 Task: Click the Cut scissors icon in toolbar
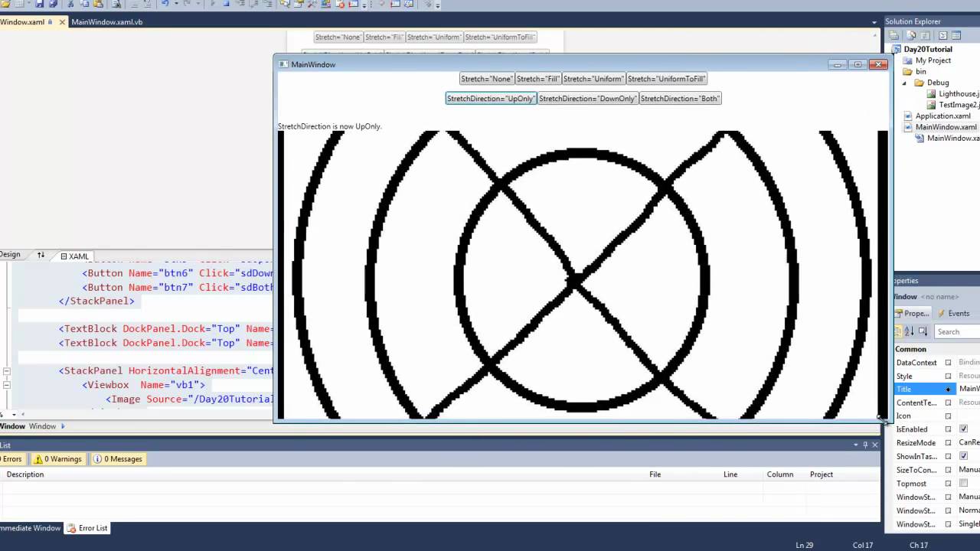click(70, 4)
